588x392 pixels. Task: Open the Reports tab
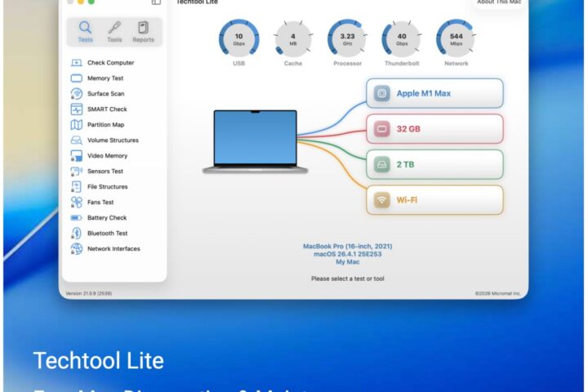[x=143, y=32]
